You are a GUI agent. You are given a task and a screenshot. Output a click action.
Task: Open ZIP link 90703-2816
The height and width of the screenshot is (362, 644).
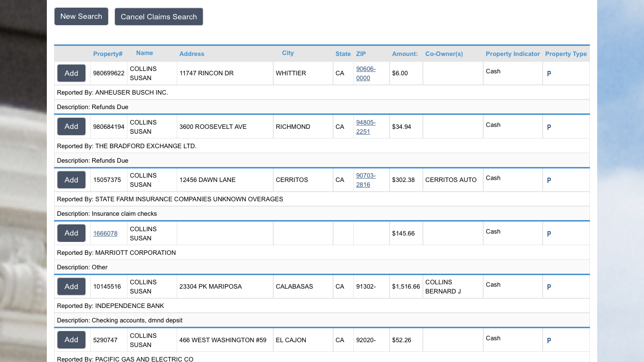[x=366, y=180]
